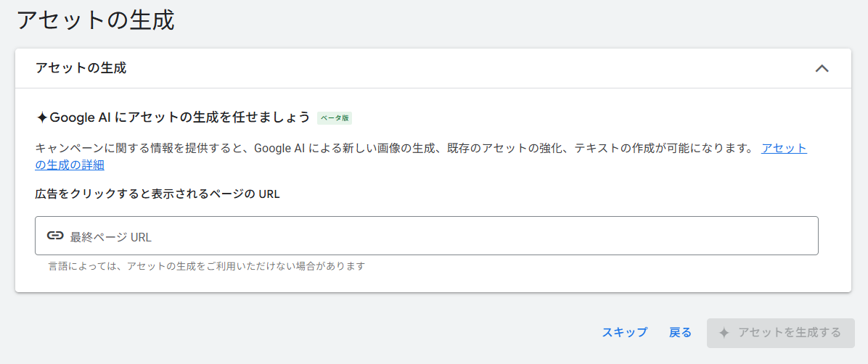Click the green ベータ版 badge

click(335, 117)
